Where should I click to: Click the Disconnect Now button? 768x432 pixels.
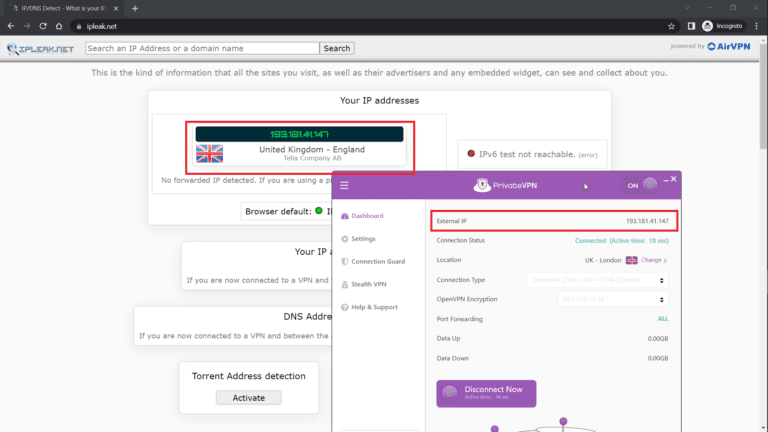pyautogui.click(x=486, y=393)
